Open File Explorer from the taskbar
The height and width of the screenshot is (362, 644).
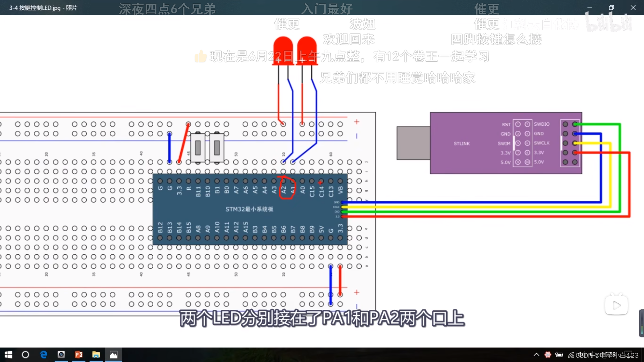click(x=96, y=355)
